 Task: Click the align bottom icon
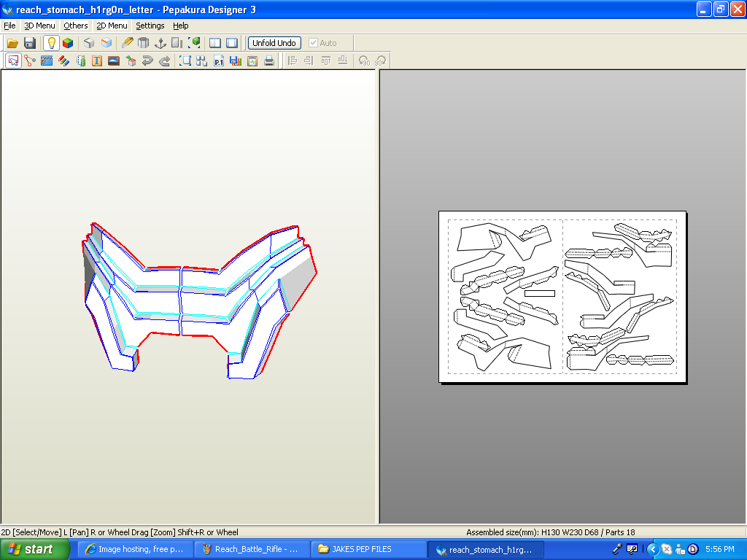click(x=343, y=61)
